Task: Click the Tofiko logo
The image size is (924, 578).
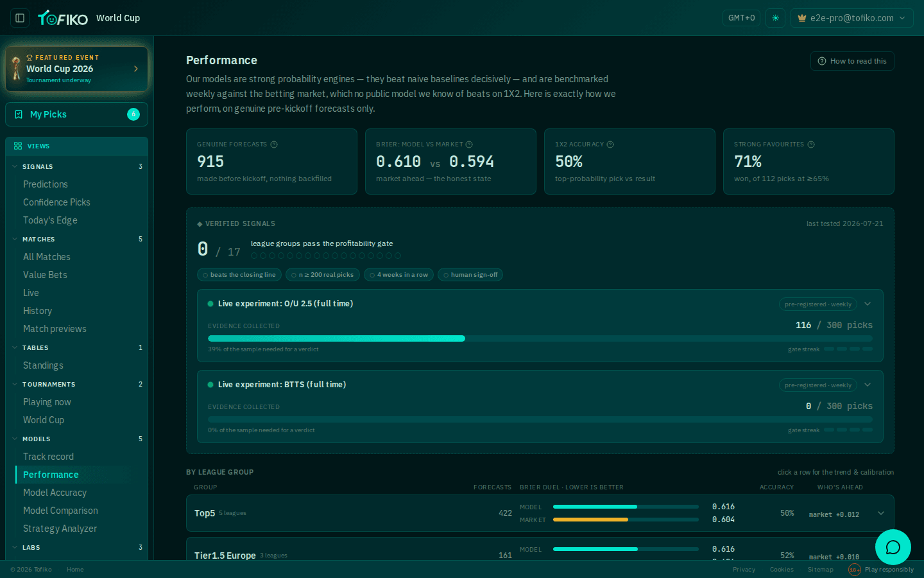Action: [x=63, y=18]
